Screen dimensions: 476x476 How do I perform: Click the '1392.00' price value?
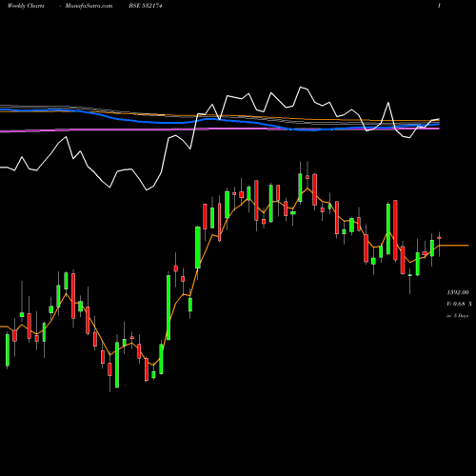[x=458, y=292]
